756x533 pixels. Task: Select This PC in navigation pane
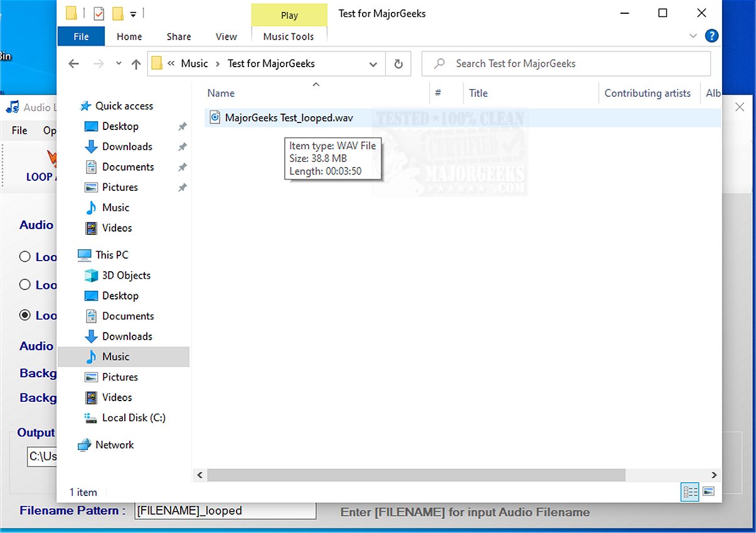[x=112, y=255]
